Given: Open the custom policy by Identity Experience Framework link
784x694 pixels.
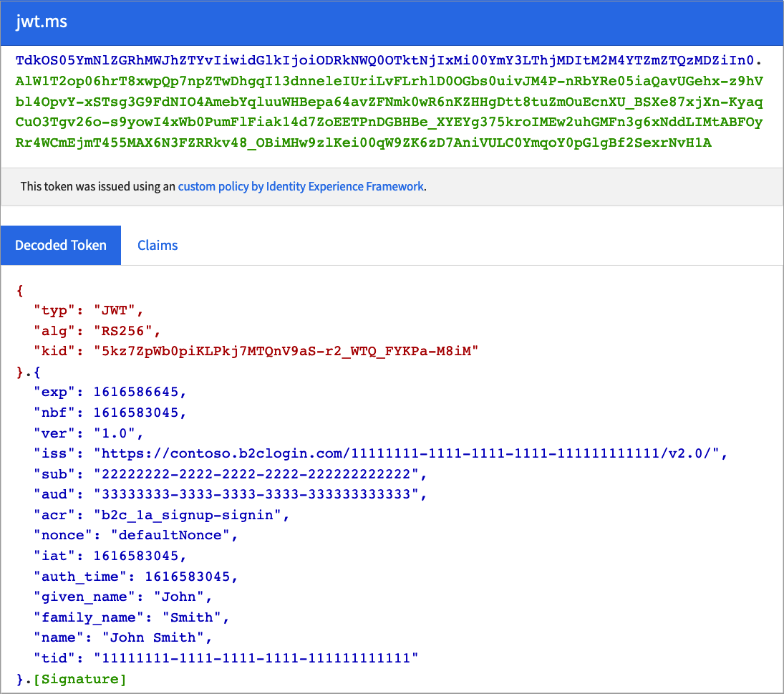Looking at the screenshot, I should point(300,186).
